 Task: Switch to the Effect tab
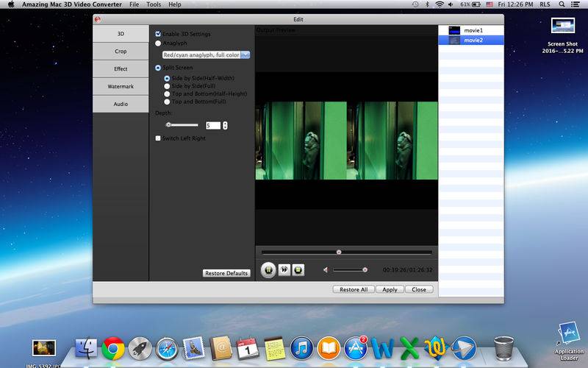coord(121,68)
